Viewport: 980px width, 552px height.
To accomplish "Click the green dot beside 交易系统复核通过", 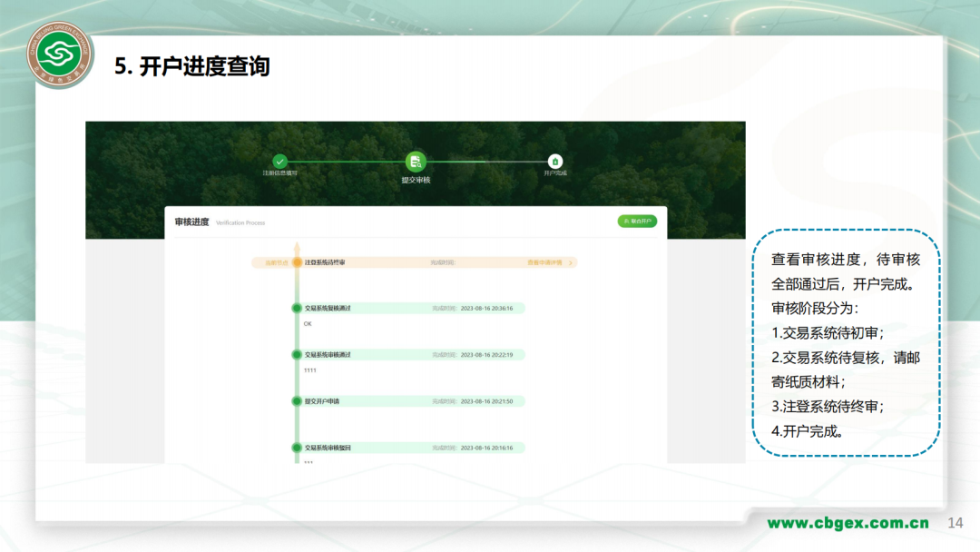I will pyautogui.click(x=297, y=307).
